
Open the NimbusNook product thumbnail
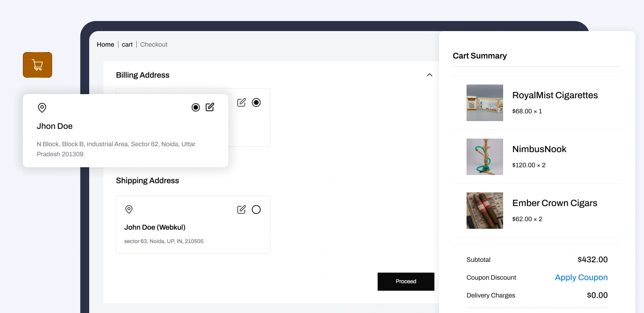484,157
